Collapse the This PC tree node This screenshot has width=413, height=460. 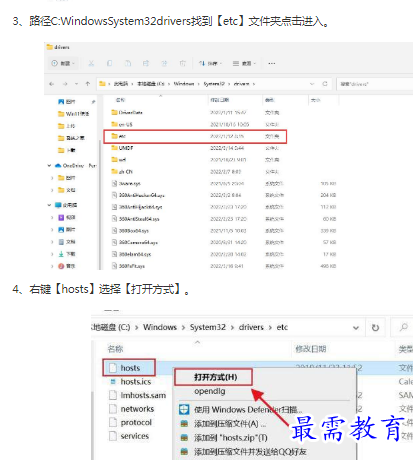coord(49,205)
